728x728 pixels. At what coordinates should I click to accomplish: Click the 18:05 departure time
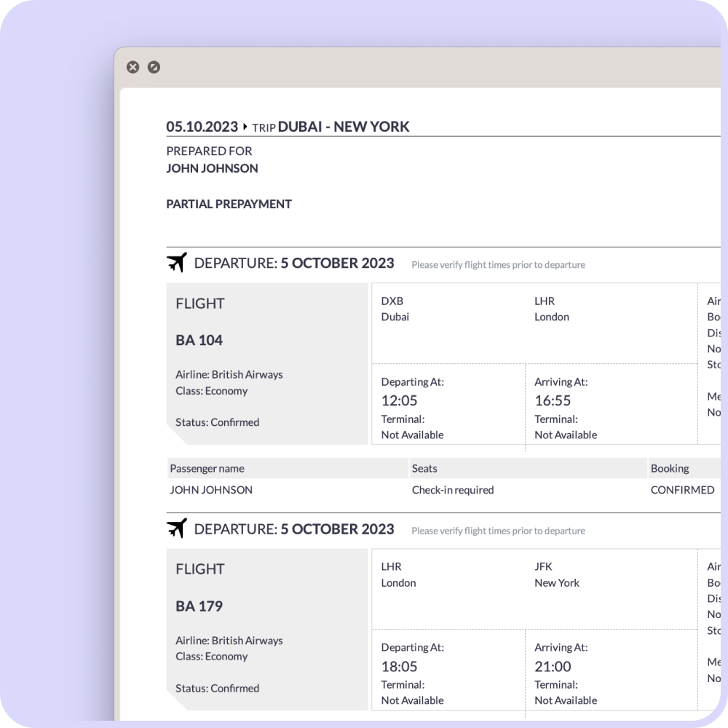pyautogui.click(x=399, y=666)
